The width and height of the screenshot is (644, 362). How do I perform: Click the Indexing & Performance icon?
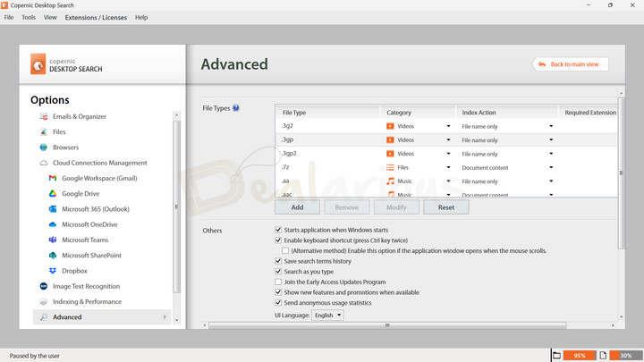click(44, 302)
